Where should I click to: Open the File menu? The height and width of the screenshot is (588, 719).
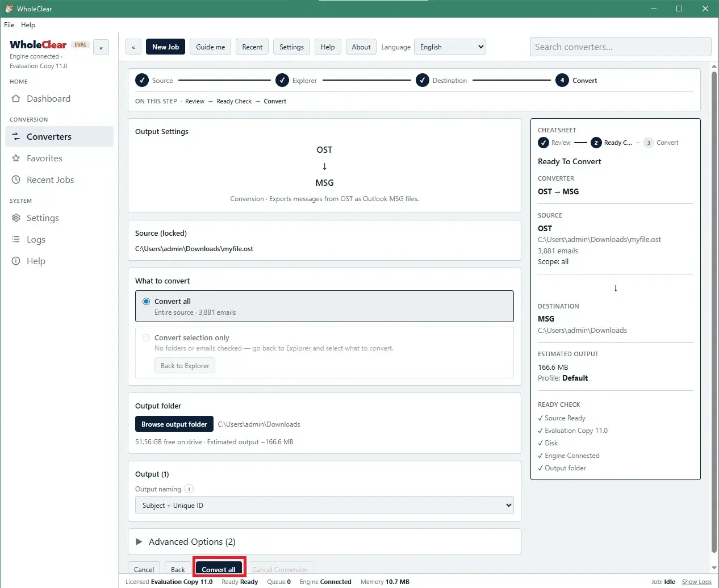(x=9, y=25)
